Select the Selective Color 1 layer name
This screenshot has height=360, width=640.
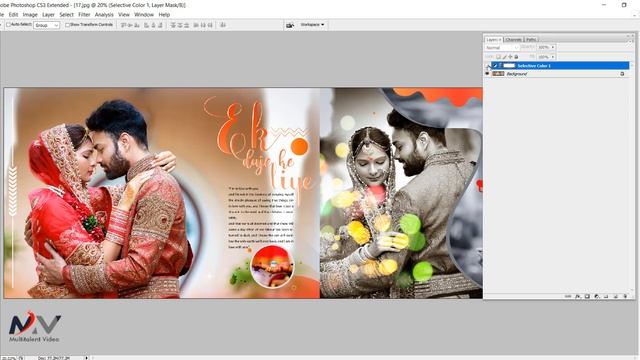pos(534,66)
